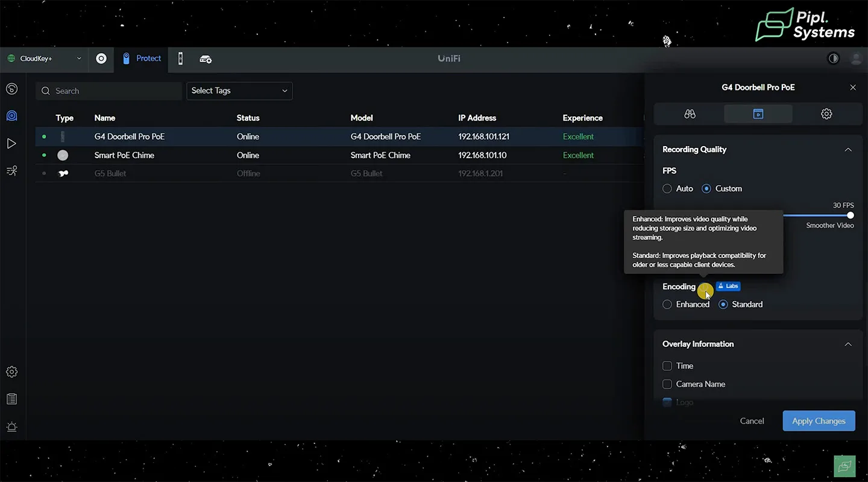Screen dimensions: 868x482
Task: Sort by the IP Address column header
Action: [477, 118]
